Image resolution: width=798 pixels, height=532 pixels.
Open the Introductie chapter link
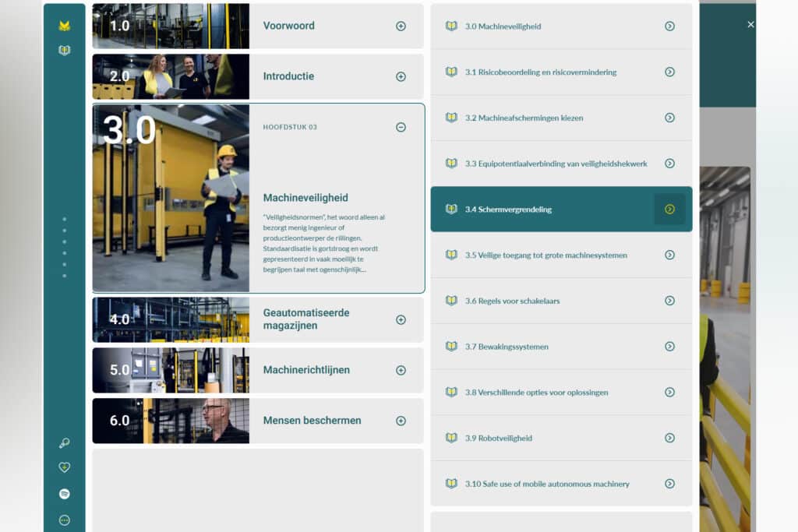click(x=289, y=76)
